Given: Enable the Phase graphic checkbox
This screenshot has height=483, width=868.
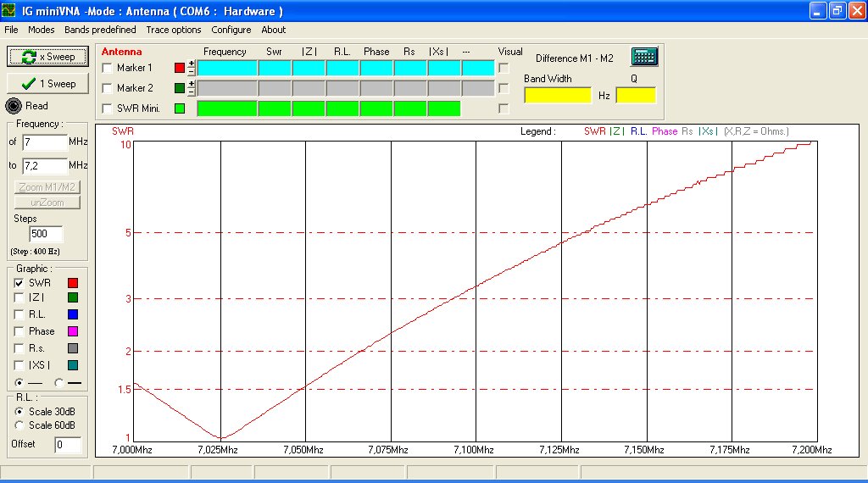Looking at the screenshot, I should pos(19,331).
